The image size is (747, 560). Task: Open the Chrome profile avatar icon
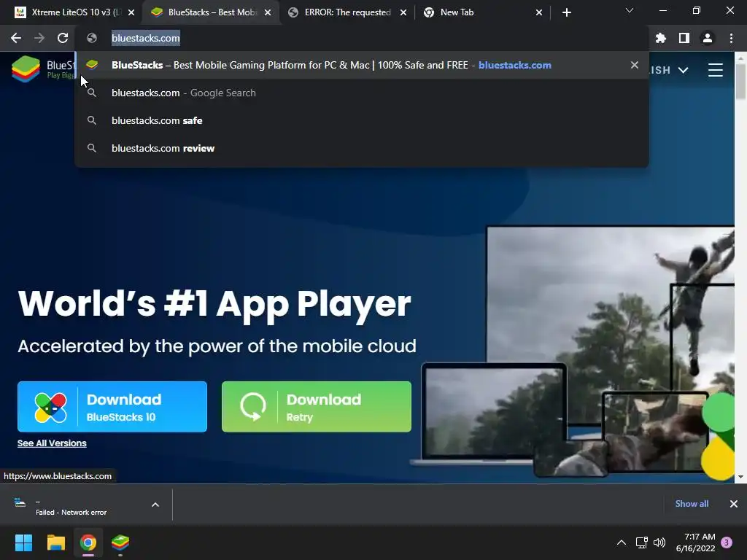tap(708, 38)
